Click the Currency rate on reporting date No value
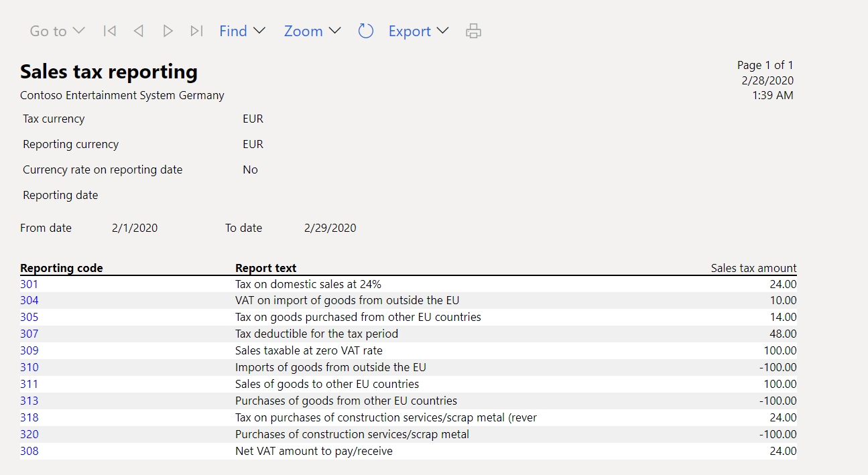This screenshot has width=868, height=475. [250, 169]
